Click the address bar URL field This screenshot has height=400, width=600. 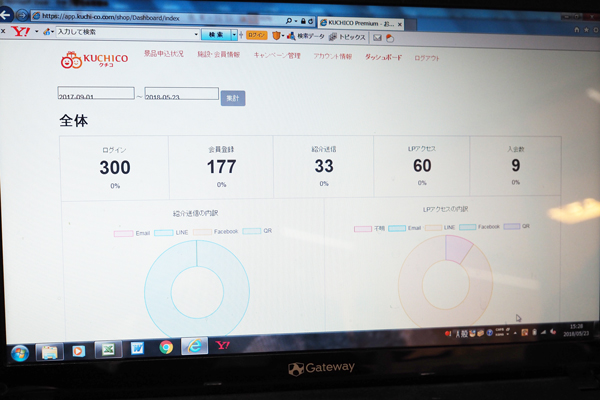pos(157,17)
